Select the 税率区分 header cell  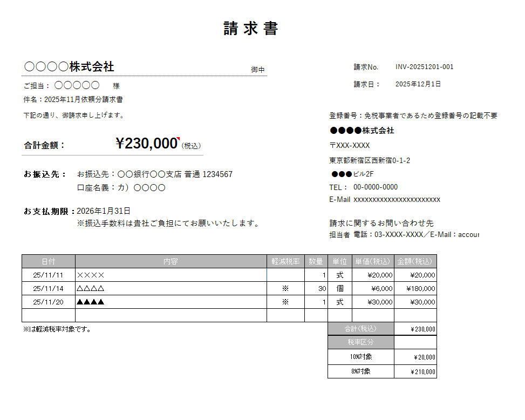[x=360, y=342]
